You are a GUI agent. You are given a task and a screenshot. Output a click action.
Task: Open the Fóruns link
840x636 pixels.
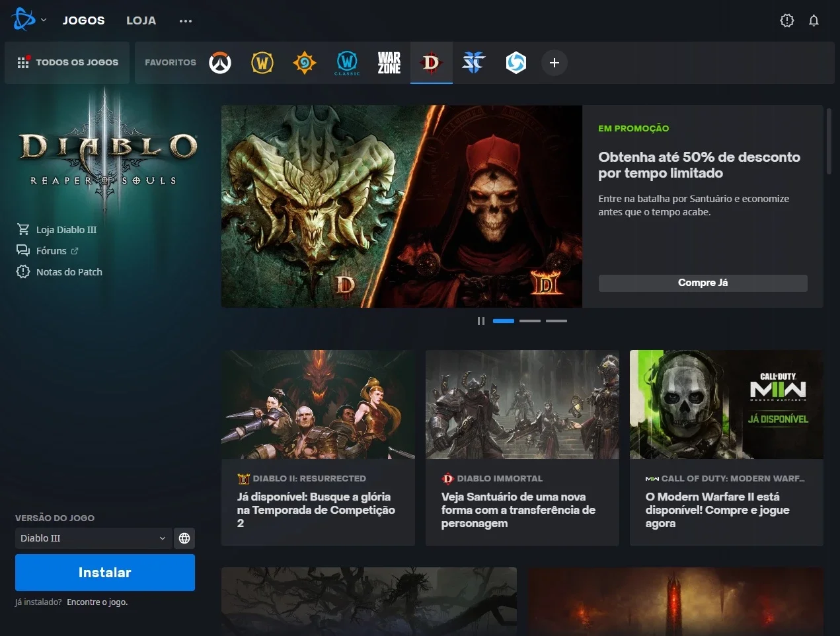48,251
